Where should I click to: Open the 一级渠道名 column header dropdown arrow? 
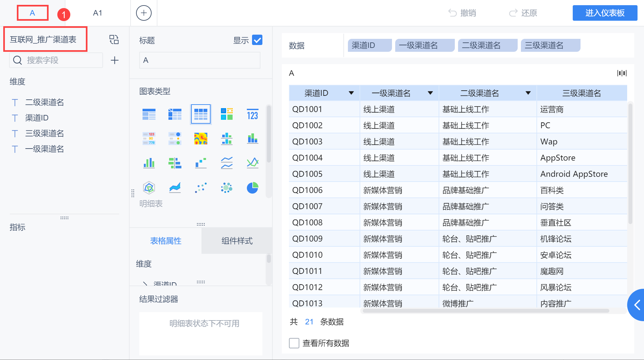[x=430, y=93]
